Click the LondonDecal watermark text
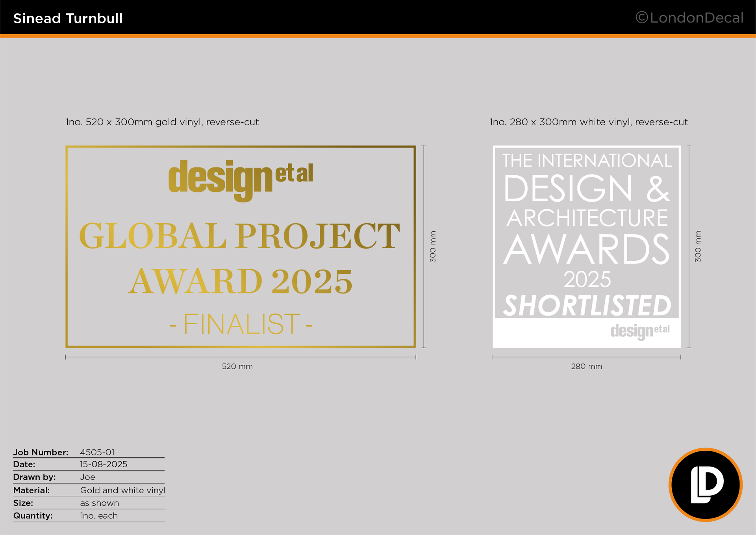 click(696, 18)
